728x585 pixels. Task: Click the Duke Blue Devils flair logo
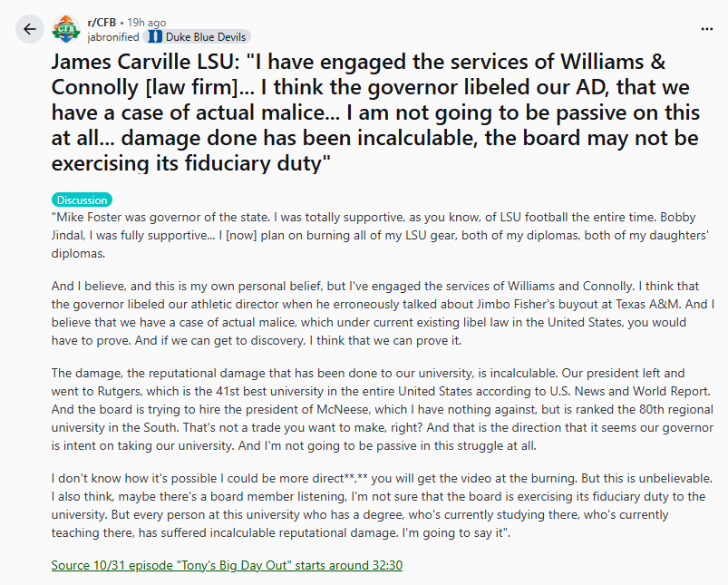(x=154, y=37)
